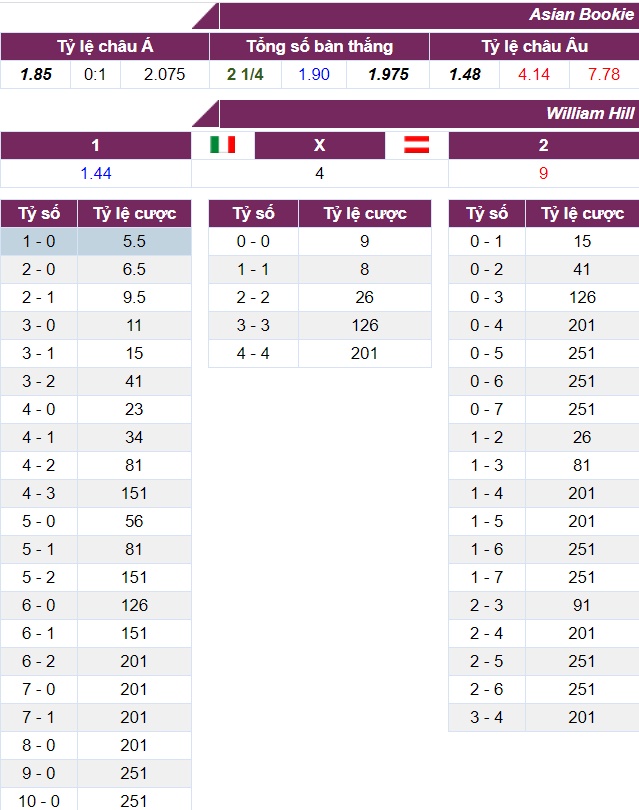639x810 pixels.
Task: Click the odds 6.5 for score 2 - 0
Action: coord(134,269)
